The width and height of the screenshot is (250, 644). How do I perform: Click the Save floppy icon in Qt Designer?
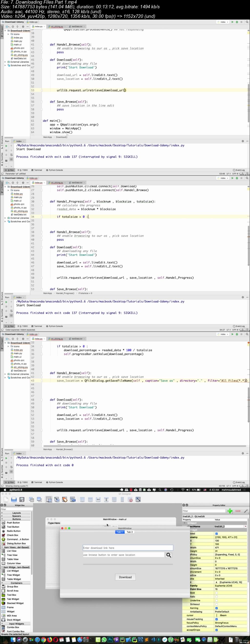tap(22, 500)
